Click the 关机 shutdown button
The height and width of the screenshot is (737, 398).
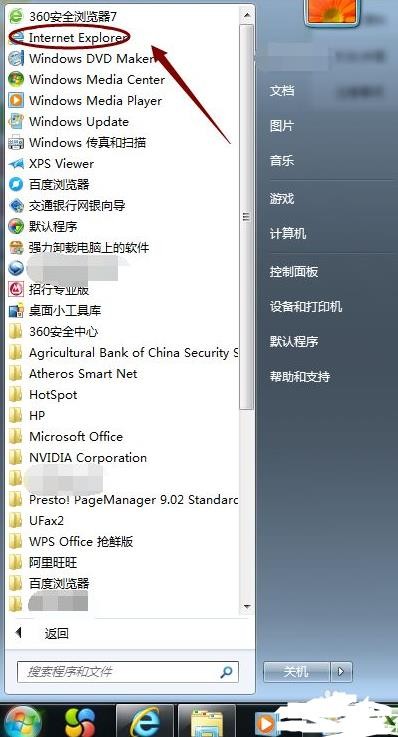[x=296, y=672]
